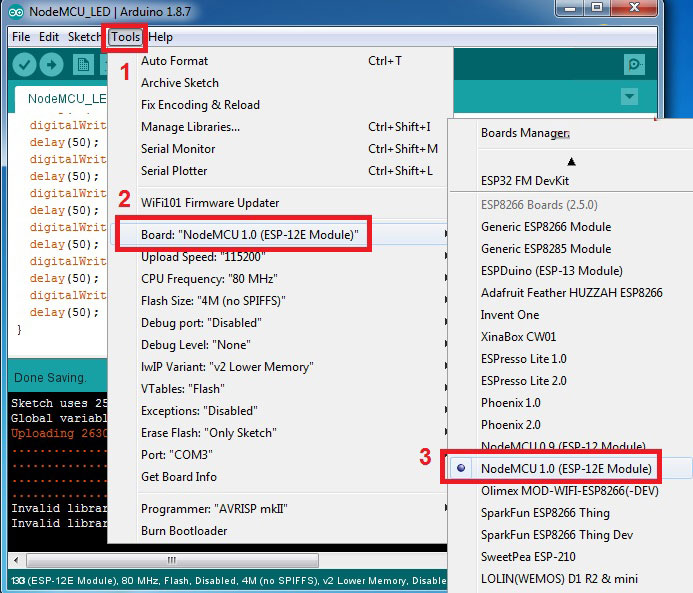Open the Tools menu
Image resolution: width=693 pixels, height=593 pixels.
125,37
